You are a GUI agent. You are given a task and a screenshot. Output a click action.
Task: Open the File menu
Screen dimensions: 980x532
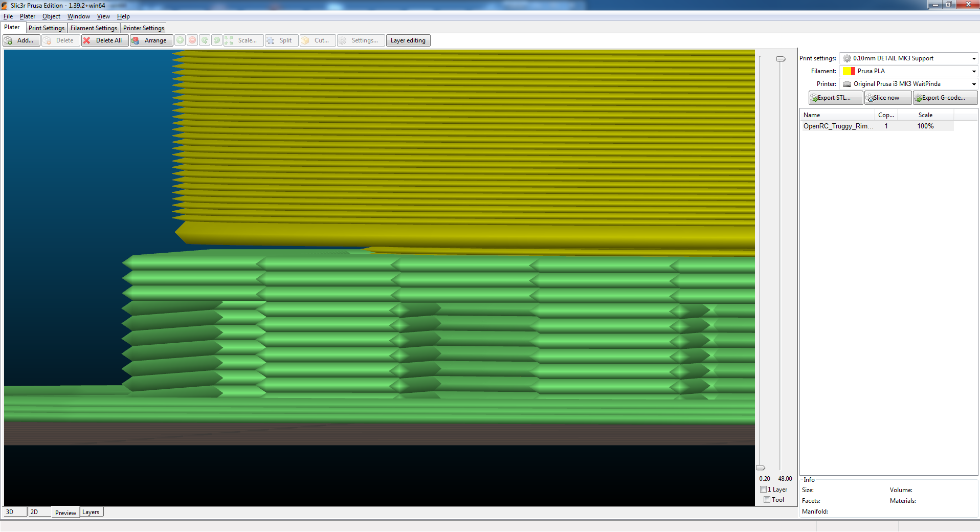[8, 16]
